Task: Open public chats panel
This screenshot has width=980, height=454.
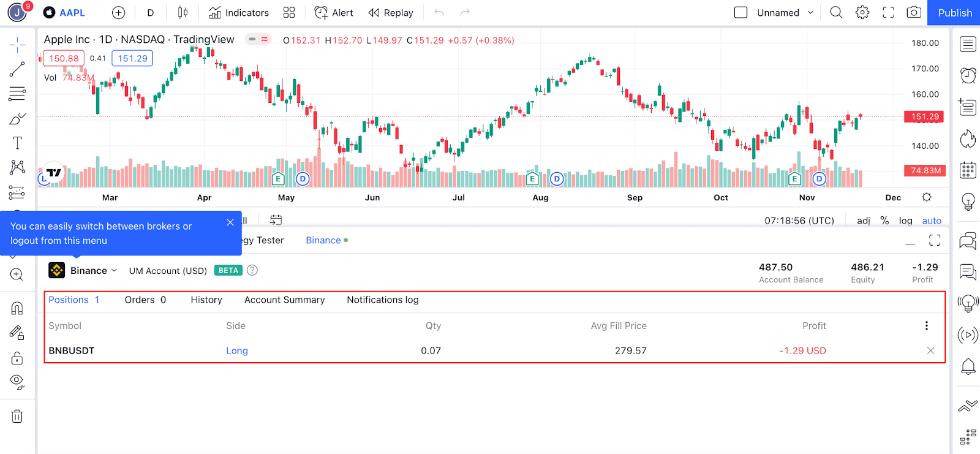Action: click(x=968, y=240)
